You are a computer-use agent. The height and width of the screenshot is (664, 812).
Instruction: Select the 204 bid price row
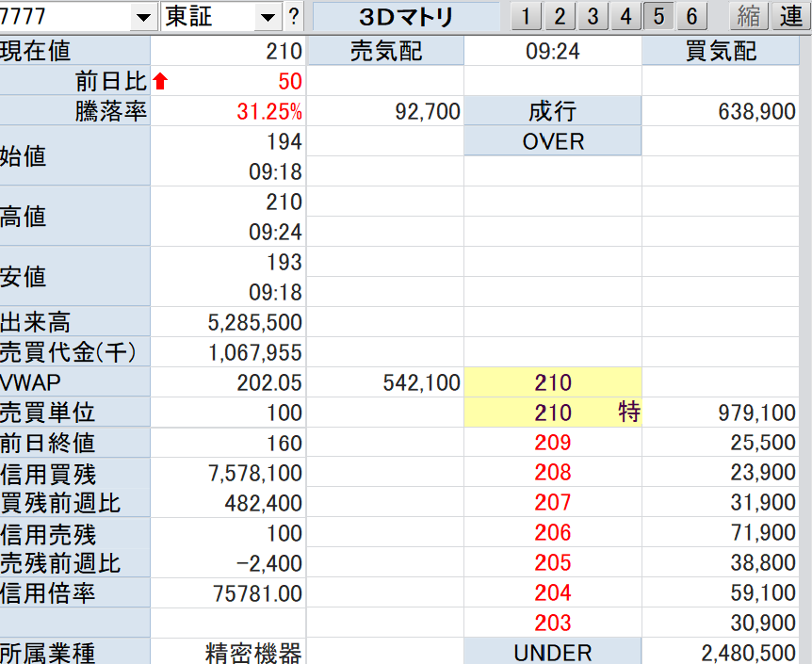point(553,592)
